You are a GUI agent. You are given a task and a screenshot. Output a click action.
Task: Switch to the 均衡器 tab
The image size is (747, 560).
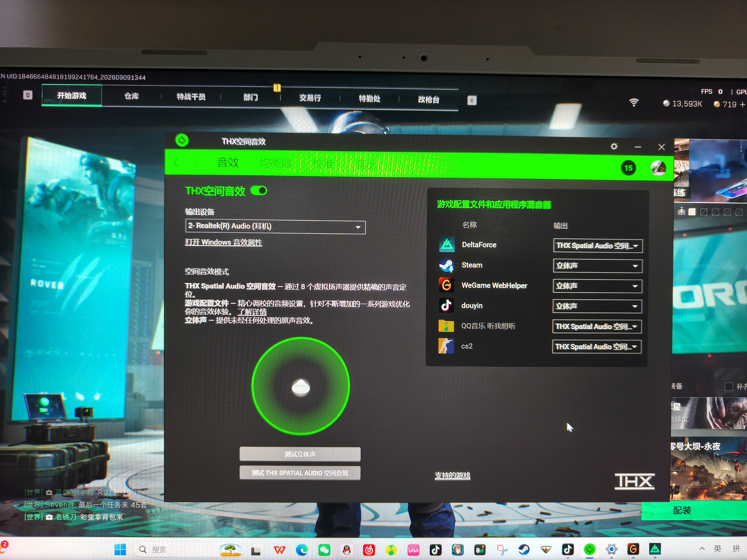[x=276, y=163]
